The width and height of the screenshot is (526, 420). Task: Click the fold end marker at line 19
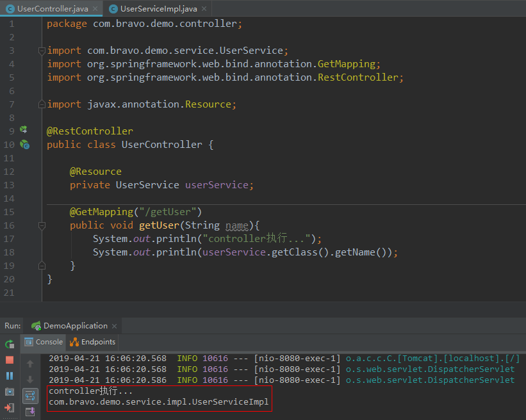click(42, 266)
